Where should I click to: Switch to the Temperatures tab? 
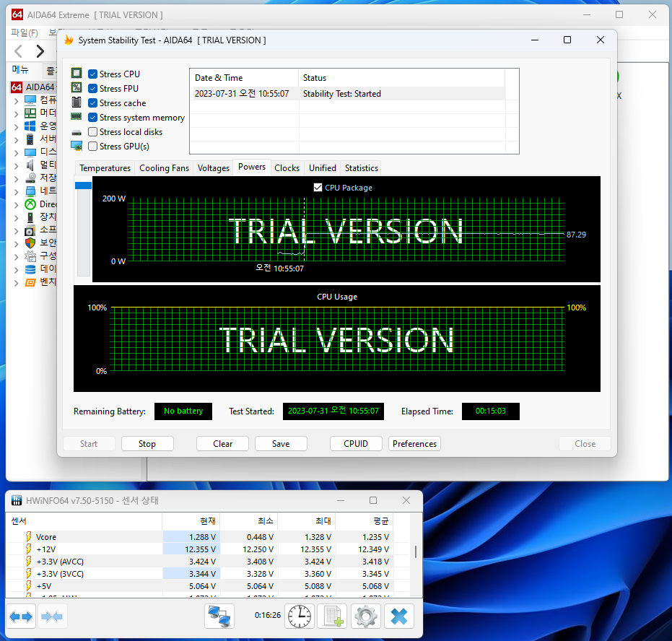click(x=105, y=168)
